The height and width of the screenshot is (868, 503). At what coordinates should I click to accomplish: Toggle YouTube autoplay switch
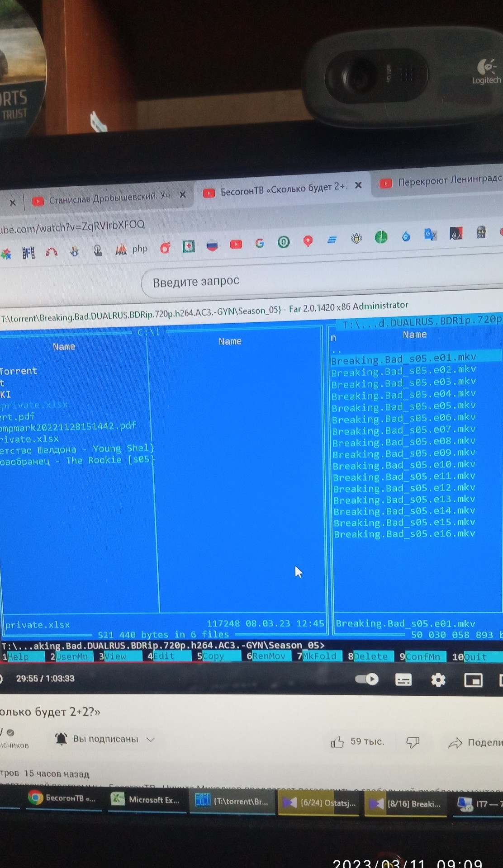pos(367,679)
